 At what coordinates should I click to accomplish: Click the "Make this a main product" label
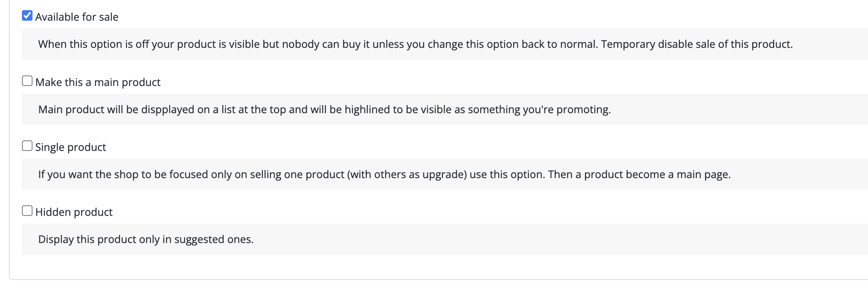click(98, 82)
